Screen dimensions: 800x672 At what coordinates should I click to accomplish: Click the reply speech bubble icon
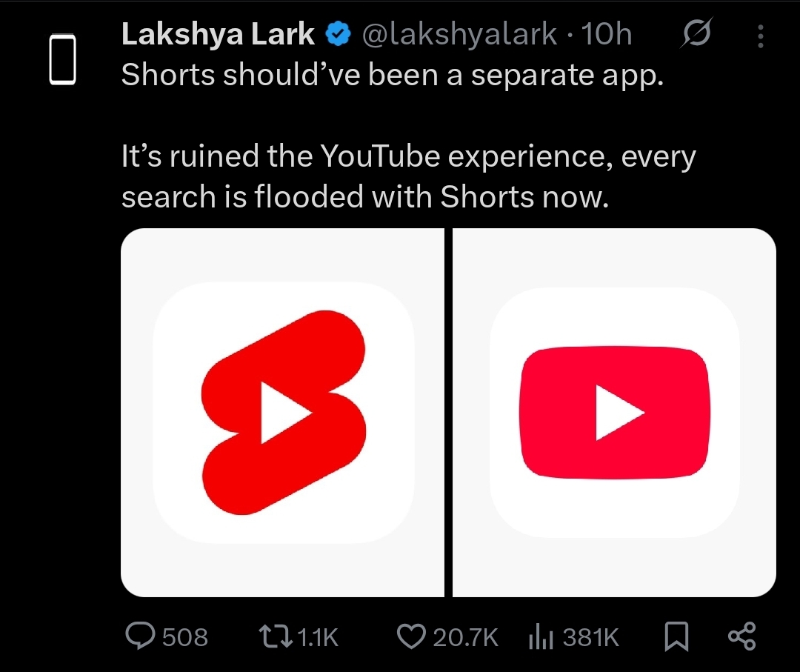pyautogui.click(x=140, y=636)
